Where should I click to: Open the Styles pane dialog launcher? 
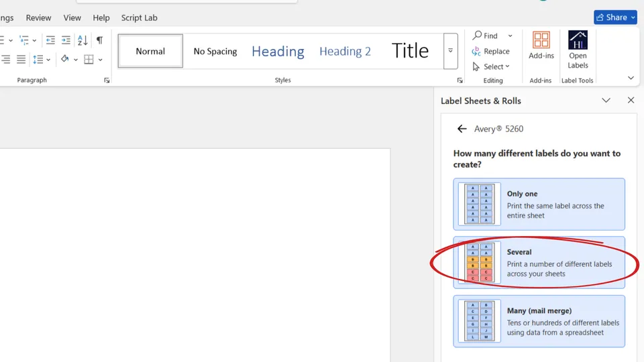[x=460, y=80]
